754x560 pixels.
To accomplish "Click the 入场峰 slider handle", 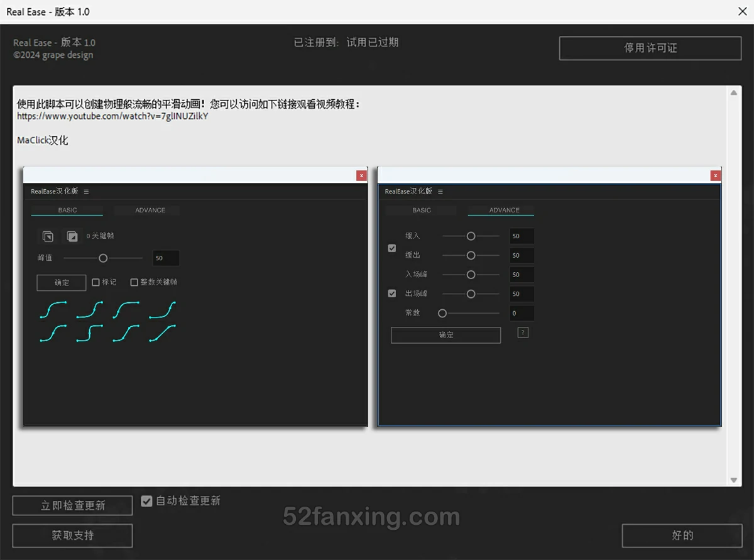I will click(x=471, y=275).
